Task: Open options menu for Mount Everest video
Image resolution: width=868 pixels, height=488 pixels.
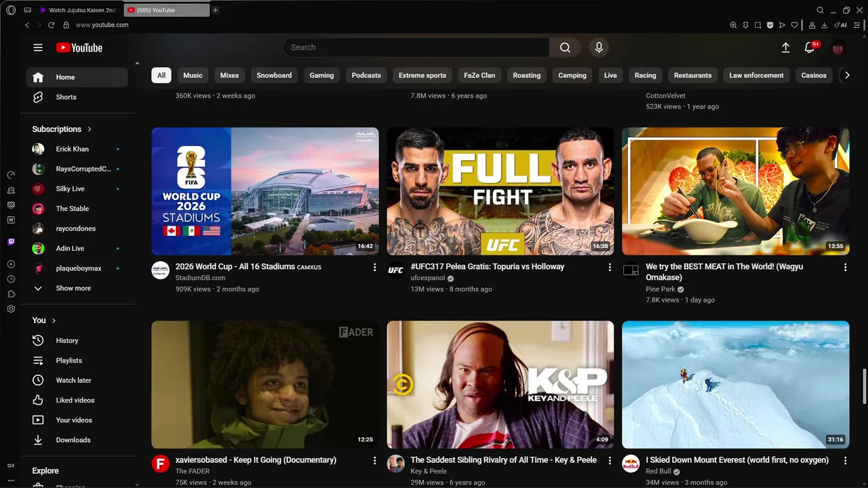Action: tap(845, 461)
